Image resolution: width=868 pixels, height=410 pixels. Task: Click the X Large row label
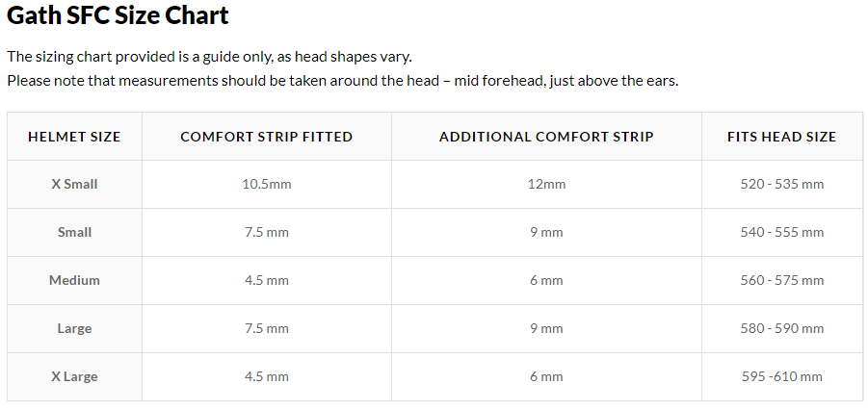pyautogui.click(x=74, y=377)
